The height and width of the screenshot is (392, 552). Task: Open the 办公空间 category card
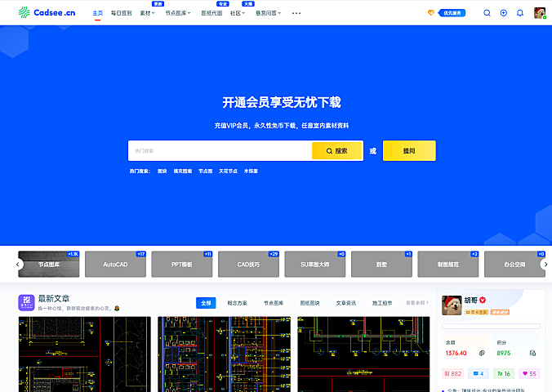point(514,264)
